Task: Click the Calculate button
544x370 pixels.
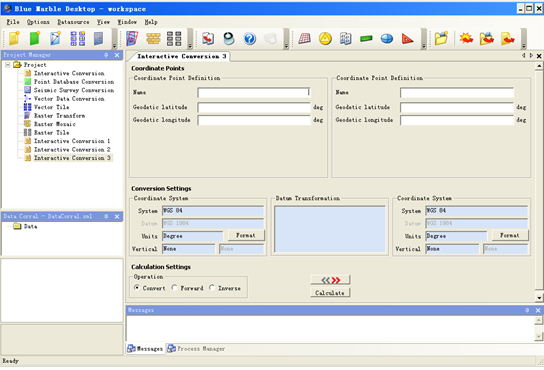Action: pos(330,293)
